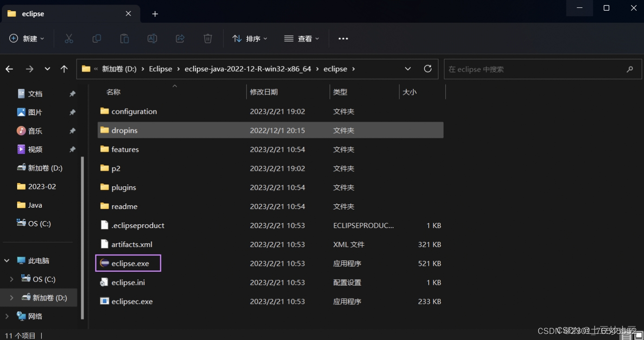The image size is (644, 340).
Task: Click the 521 KB size cell
Action: [430, 263]
